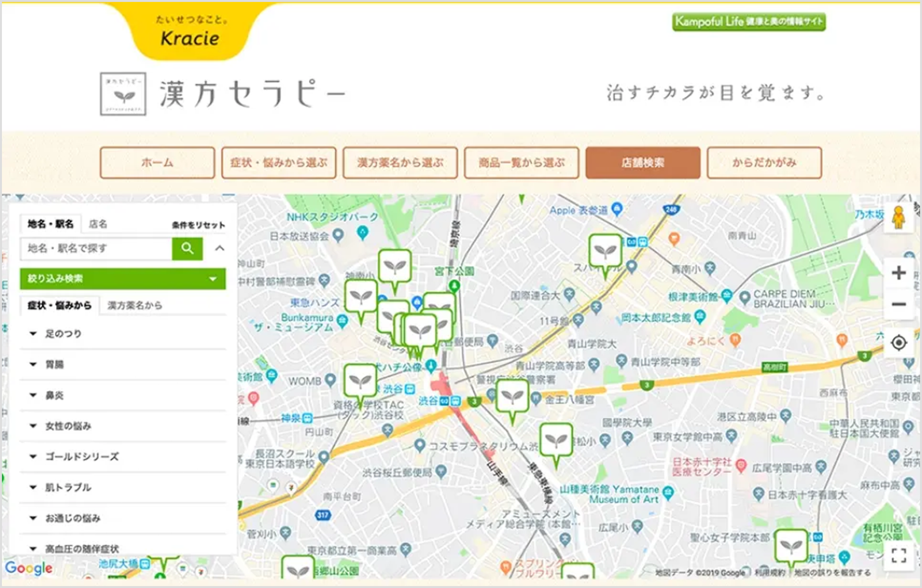This screenshot has width=922, height=588.
Task: Click the green search magnifier button
Action: [x=187, y=248]
